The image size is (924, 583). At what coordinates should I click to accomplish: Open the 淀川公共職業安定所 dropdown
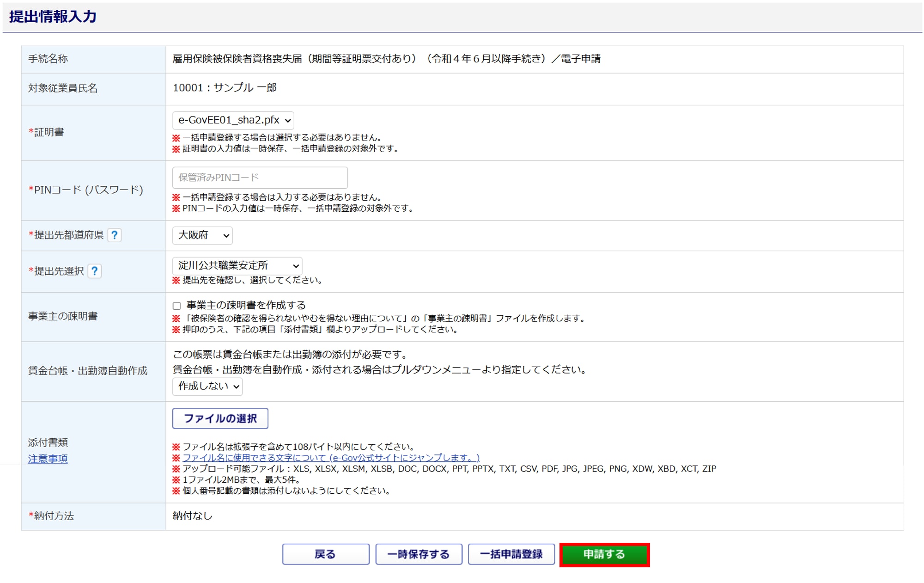[x=237, y=266]
